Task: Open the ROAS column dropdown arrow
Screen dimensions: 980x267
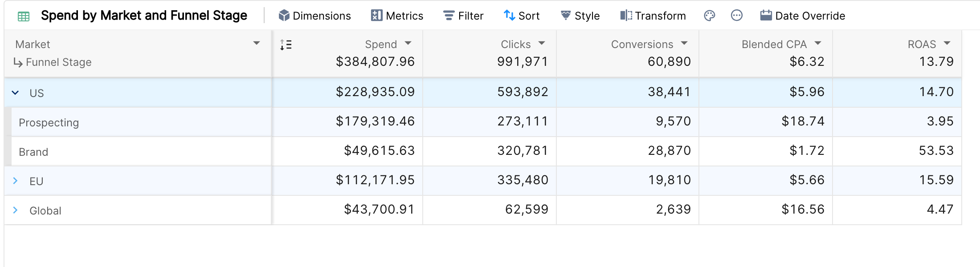Action: (947, 43)
